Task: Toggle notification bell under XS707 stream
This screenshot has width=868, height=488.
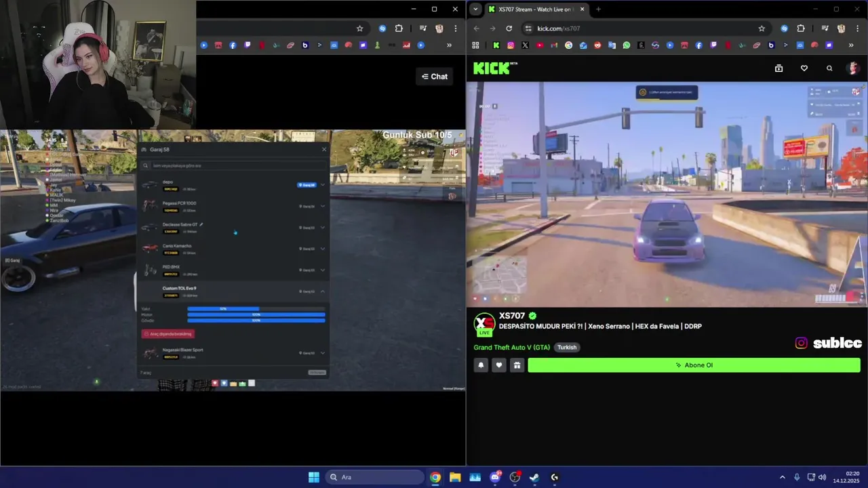Action: click(481, 365)
